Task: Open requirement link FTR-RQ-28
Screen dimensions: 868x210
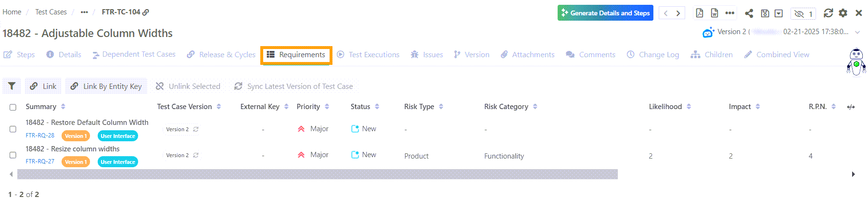Action: [x=40, y=136]
